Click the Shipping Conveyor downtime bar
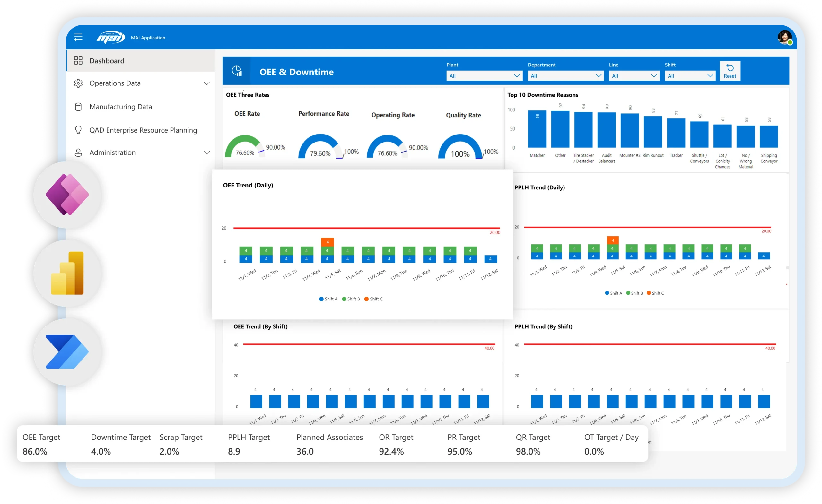This screenshot has height=504, width=822. [769, 137]
